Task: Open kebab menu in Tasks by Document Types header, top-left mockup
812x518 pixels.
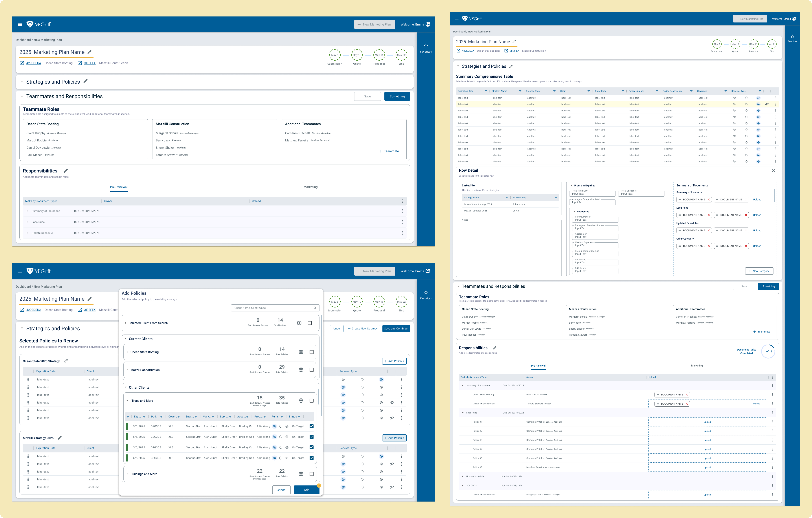Action: [x=402, y=201]
